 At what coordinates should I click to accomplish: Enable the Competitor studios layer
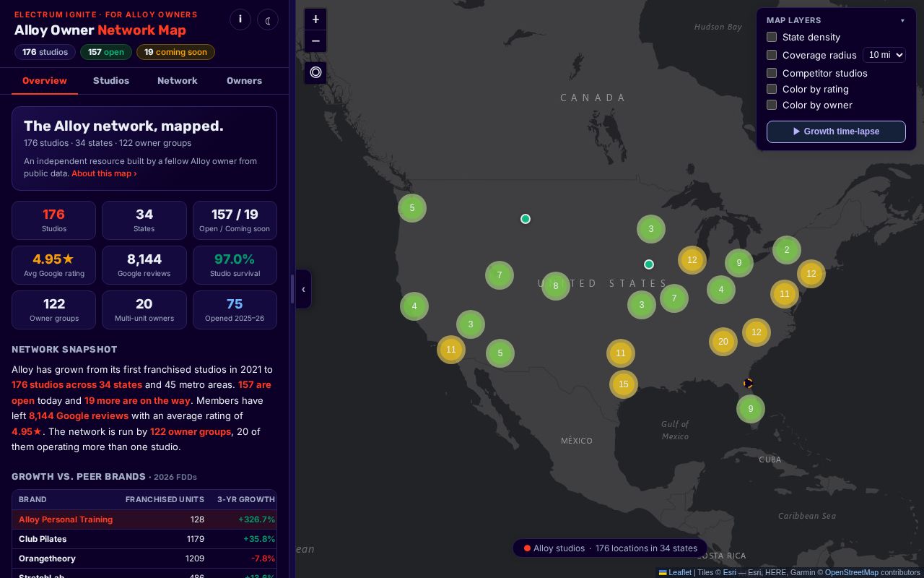pyautogui.click(x=772, y=73)
